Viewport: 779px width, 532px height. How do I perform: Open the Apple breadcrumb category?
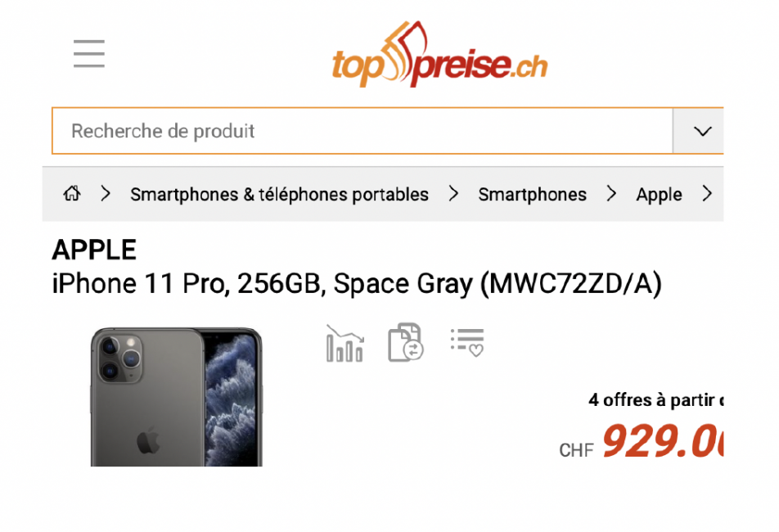tap(659, 194)
